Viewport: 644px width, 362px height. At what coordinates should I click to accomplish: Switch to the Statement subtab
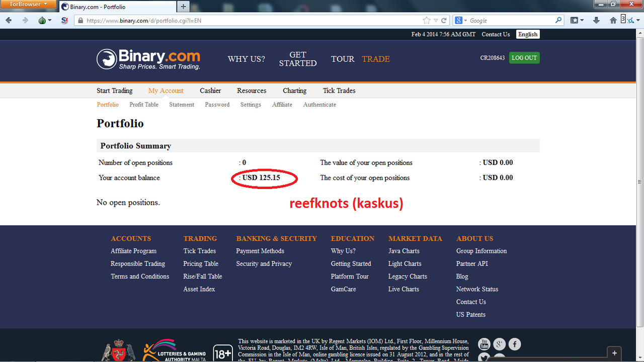pyautogui.click(x=182, y=105)
